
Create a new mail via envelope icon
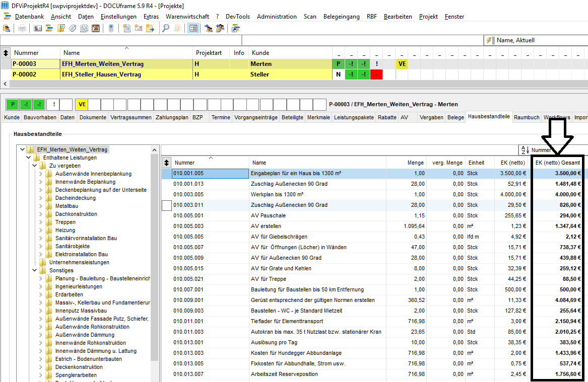coord(139,29)
